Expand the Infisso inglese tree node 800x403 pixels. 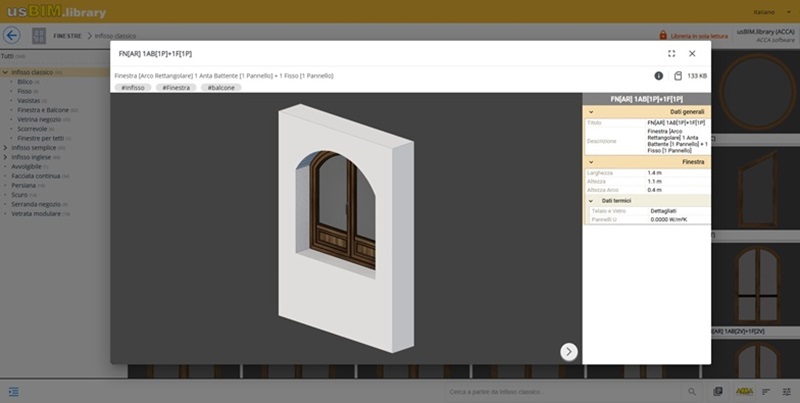point(5,157)
